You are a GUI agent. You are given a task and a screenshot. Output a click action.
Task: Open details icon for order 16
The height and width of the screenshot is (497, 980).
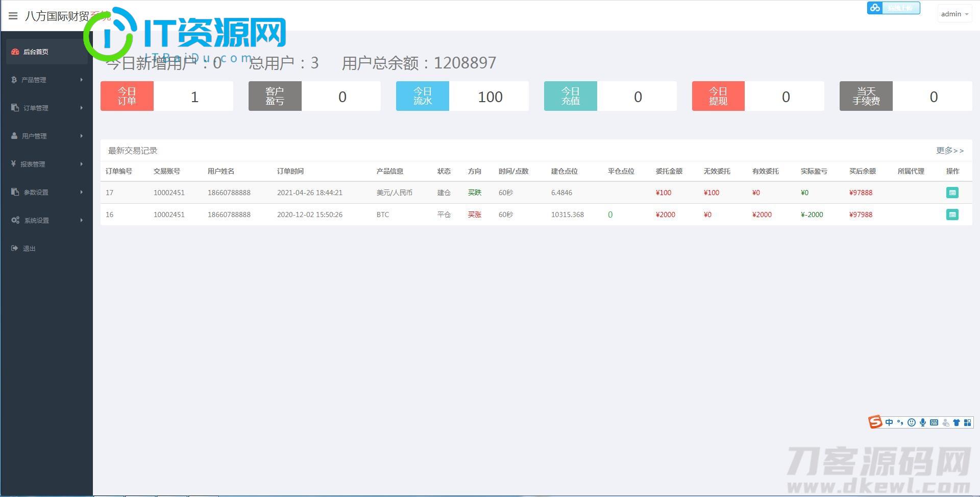[x=952, y=215]
